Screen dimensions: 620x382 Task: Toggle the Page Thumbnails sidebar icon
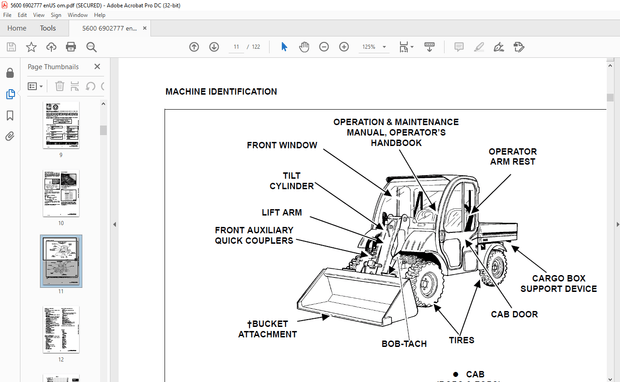(10, 94)
